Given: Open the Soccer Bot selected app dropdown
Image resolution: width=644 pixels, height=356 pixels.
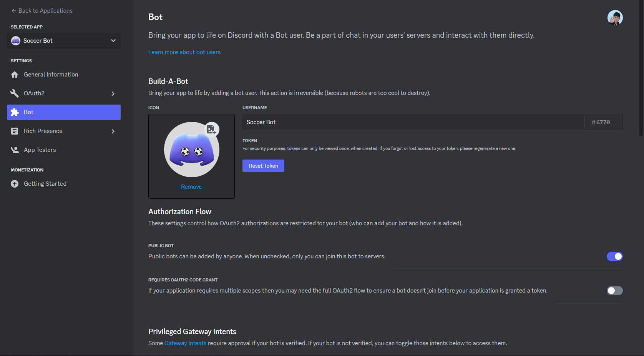Looking at the screenshot, I should [64, 41].
